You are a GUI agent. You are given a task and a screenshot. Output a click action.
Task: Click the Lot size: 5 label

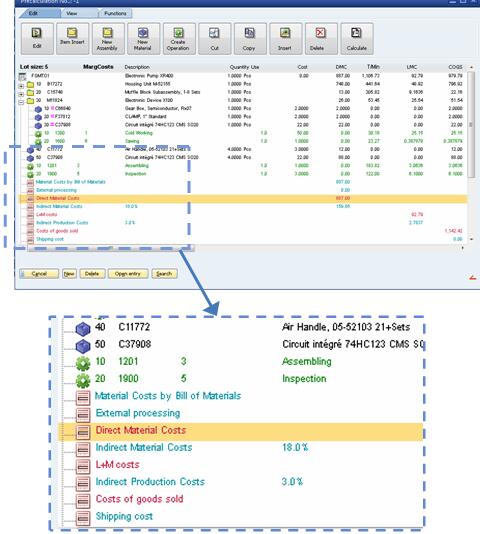pos(34,67)
